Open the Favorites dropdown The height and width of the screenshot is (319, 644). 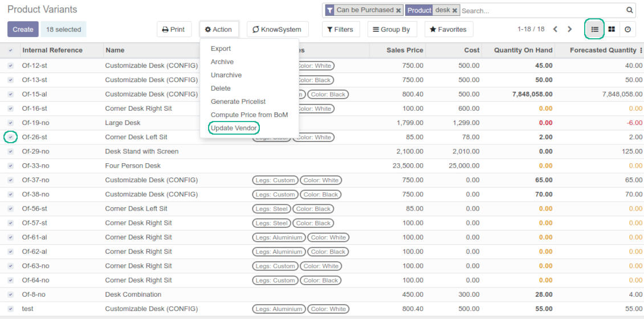(448, 29)
